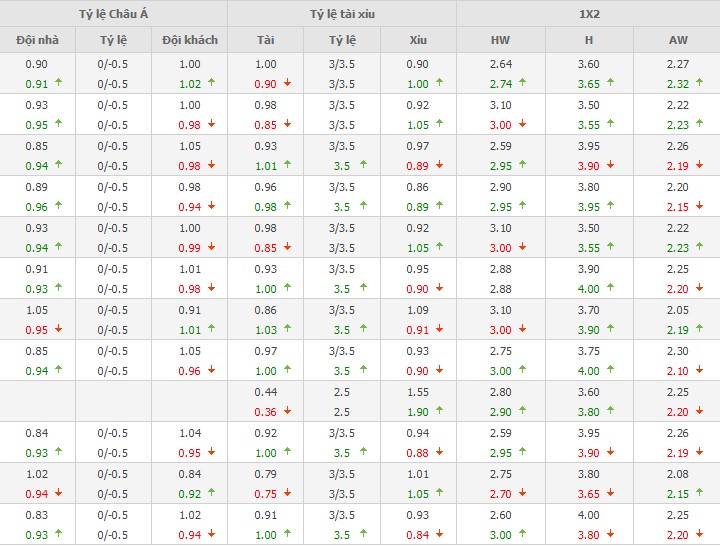This screenshot has width=720, height=546.
Task: Click the red down arrow beside 0.36
Action: [287, 412]
